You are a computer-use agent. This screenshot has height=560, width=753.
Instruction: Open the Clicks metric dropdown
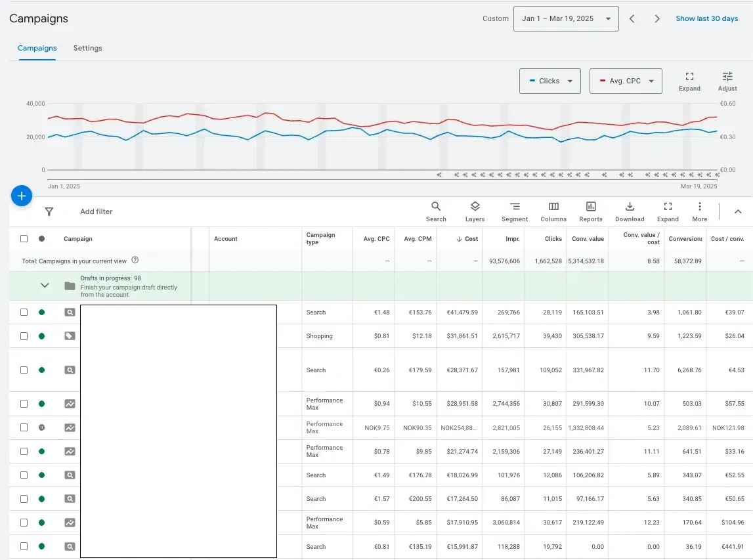(550, 81)
